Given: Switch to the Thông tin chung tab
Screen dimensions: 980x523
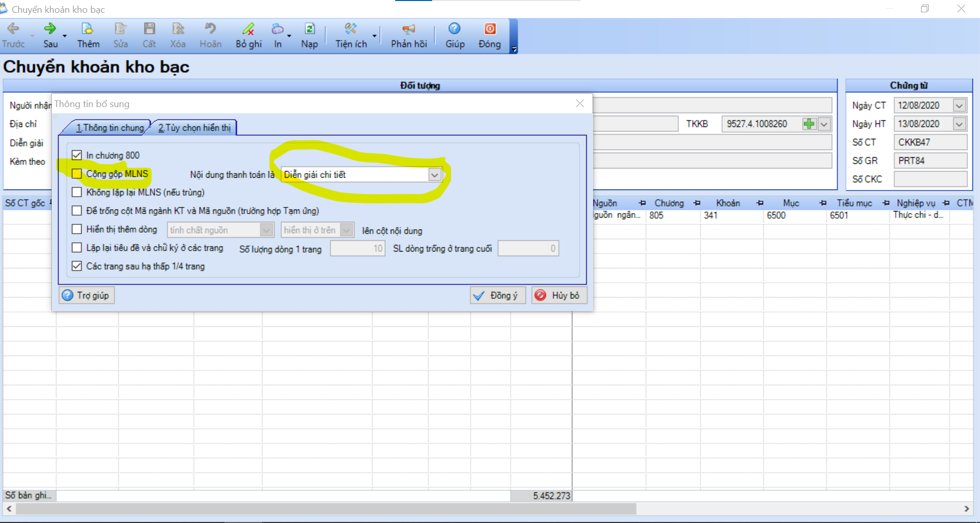Looking at the screenshot, I should coord(110,128).
